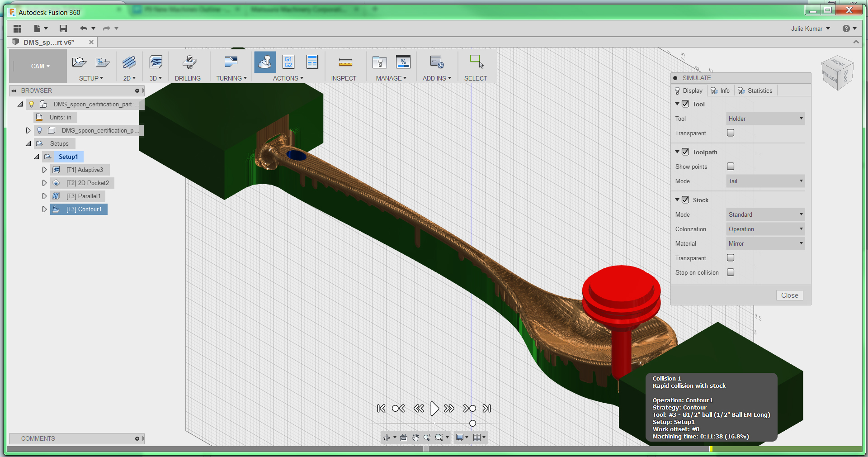Viewport: 868px width, 457px height.
Task: Switch to the Info tab
Action: coord(721,91)
